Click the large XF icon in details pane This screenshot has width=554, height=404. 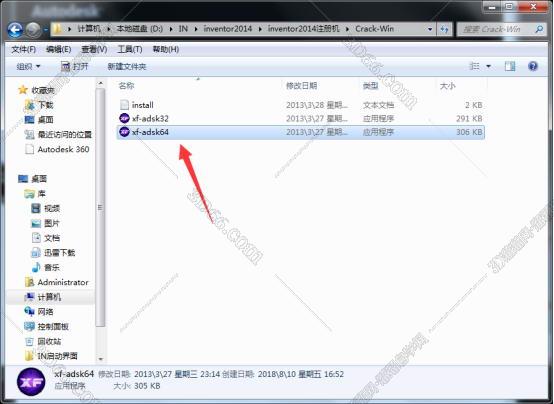pos(31,382)
